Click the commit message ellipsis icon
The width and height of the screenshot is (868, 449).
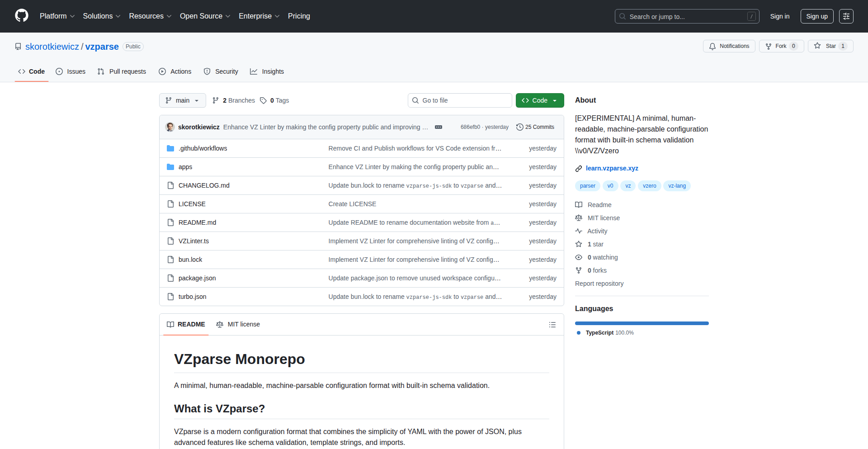(438, 127)
